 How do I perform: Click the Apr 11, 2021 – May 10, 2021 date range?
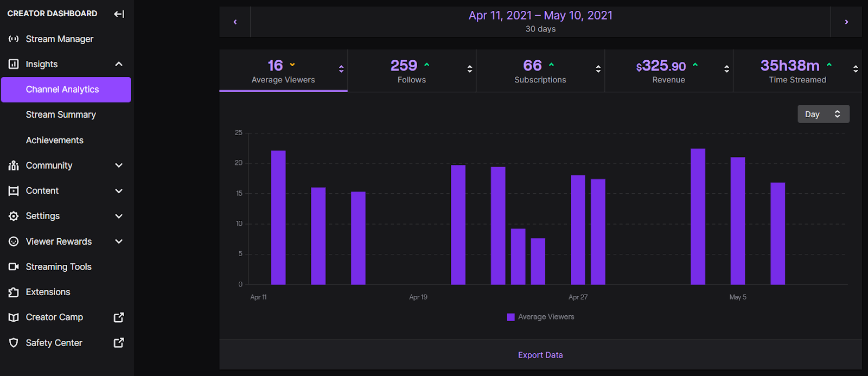540,15
